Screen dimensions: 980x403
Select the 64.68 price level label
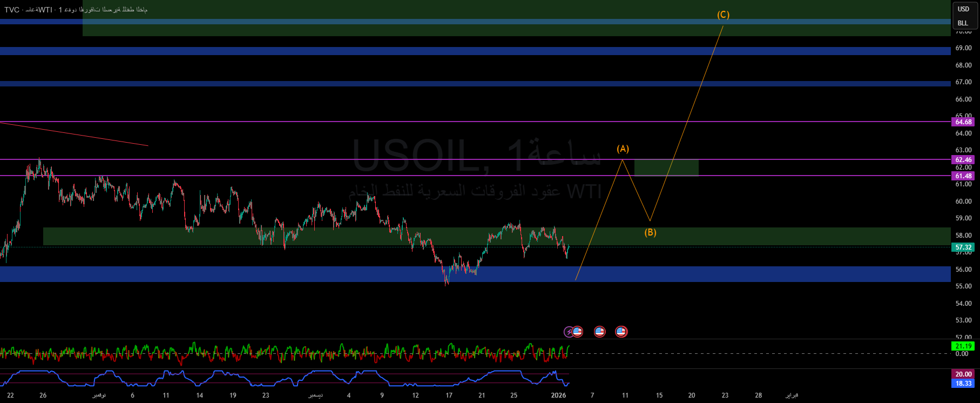(963, 122)
